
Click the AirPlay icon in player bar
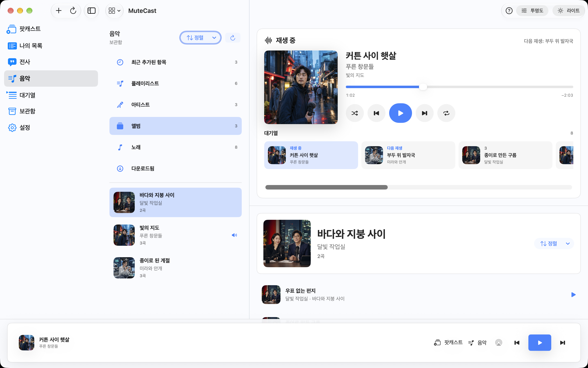click(x=499, y=343)
